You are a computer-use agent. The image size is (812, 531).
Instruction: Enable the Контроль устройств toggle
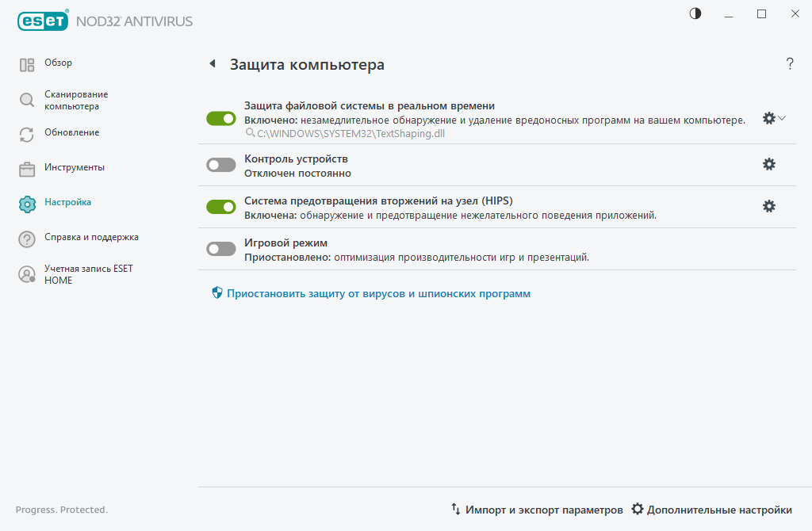tap(220, 164)
